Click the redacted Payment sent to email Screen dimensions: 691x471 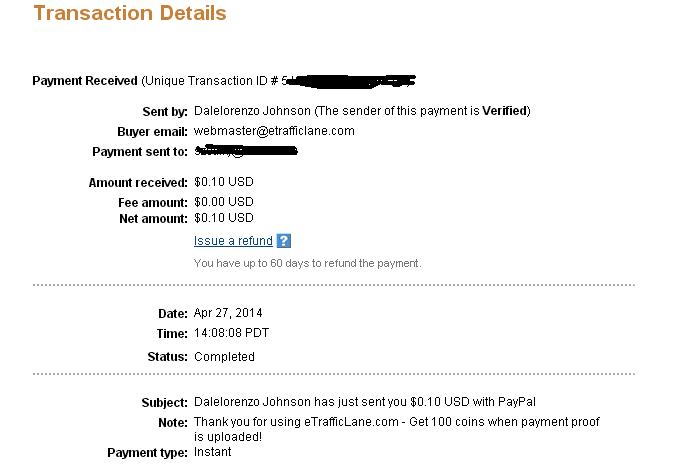(x=246, y=151)
